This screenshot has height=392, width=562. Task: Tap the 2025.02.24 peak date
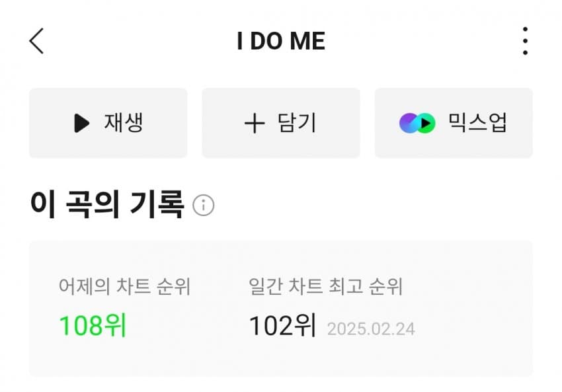pos(371,329)
